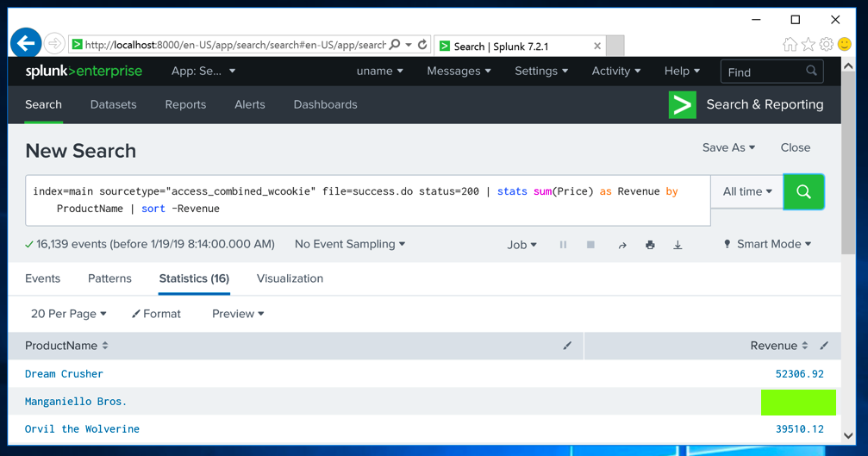Export results with download icon
This screenshot has height=456, width=868.
(x=678, y=245)
